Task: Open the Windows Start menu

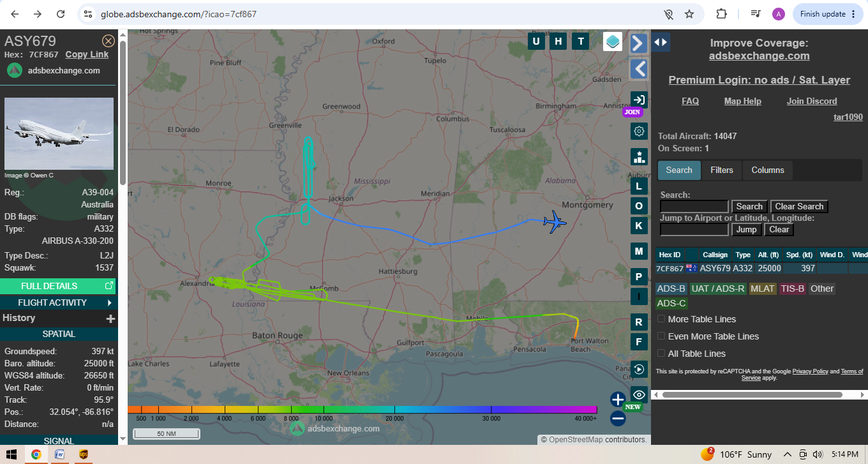Action: click(11, 454)
